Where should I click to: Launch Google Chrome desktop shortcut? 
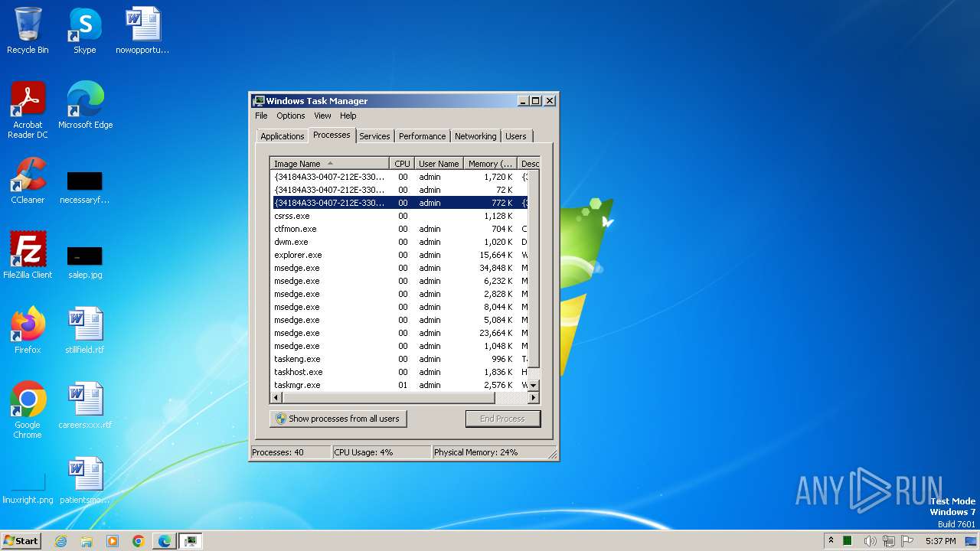coord(28,410)
